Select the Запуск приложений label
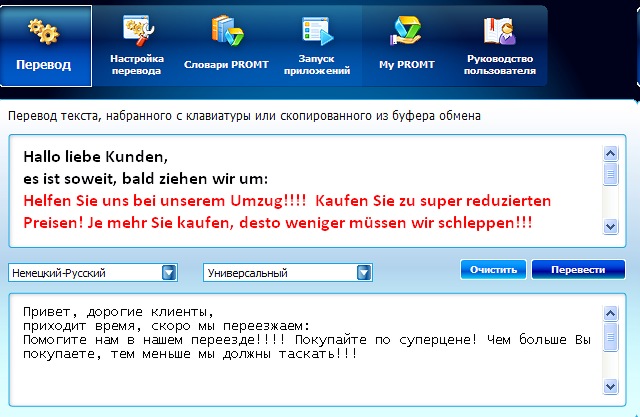 point(317,64)
